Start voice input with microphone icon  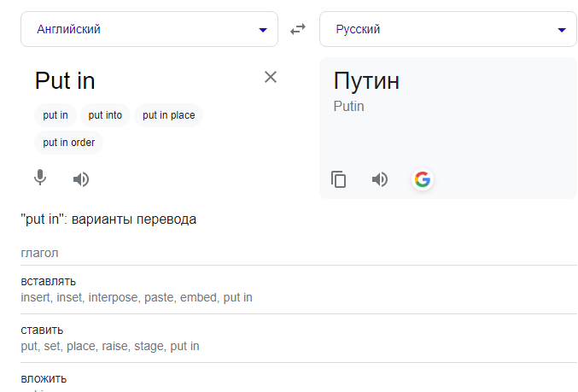40,178
